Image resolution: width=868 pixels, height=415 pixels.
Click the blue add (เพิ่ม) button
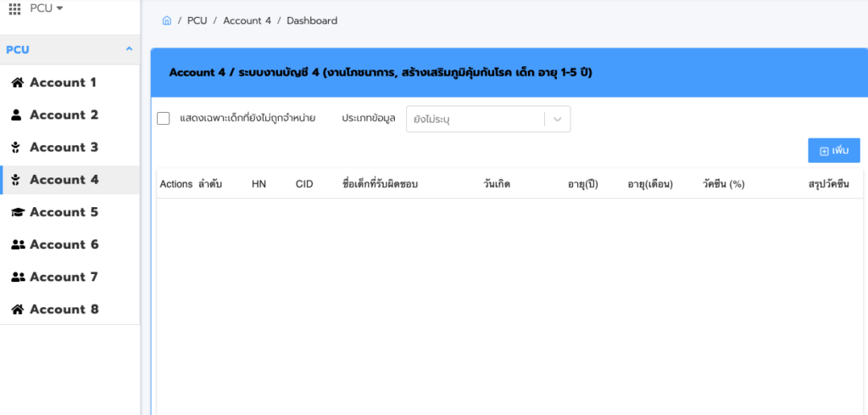pos(833,150)
